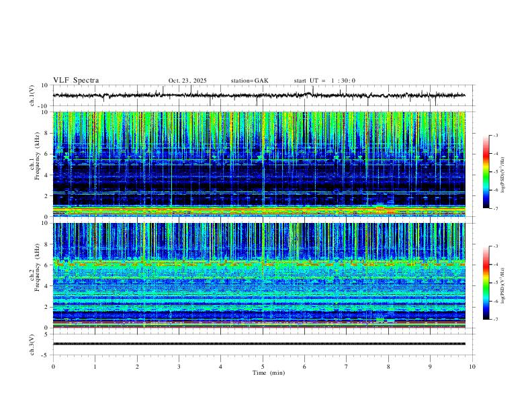Image resolution: width=532 pixels, height=411 pixels.
Task: Click the 'start UT = 1:30:0' label
Action: (324, 81)
